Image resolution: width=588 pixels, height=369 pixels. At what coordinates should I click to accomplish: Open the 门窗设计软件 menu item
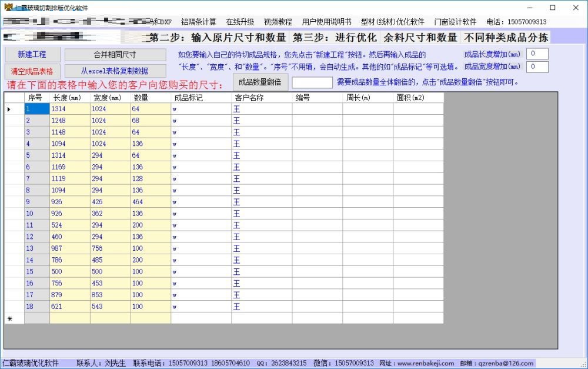point(455,21)
